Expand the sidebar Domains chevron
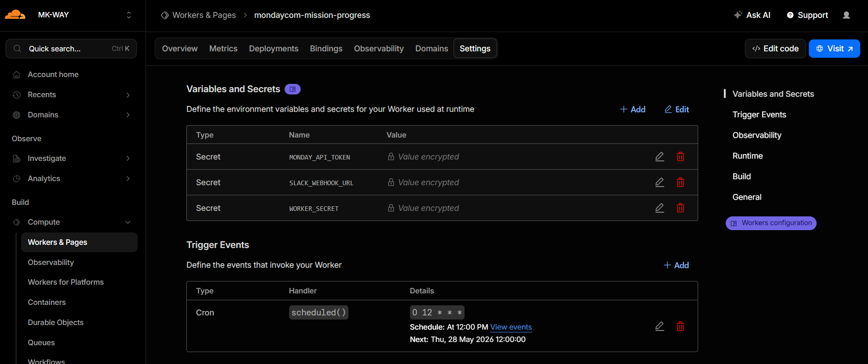The height and width of the screenshot is (364, 868). pos(128,115)
